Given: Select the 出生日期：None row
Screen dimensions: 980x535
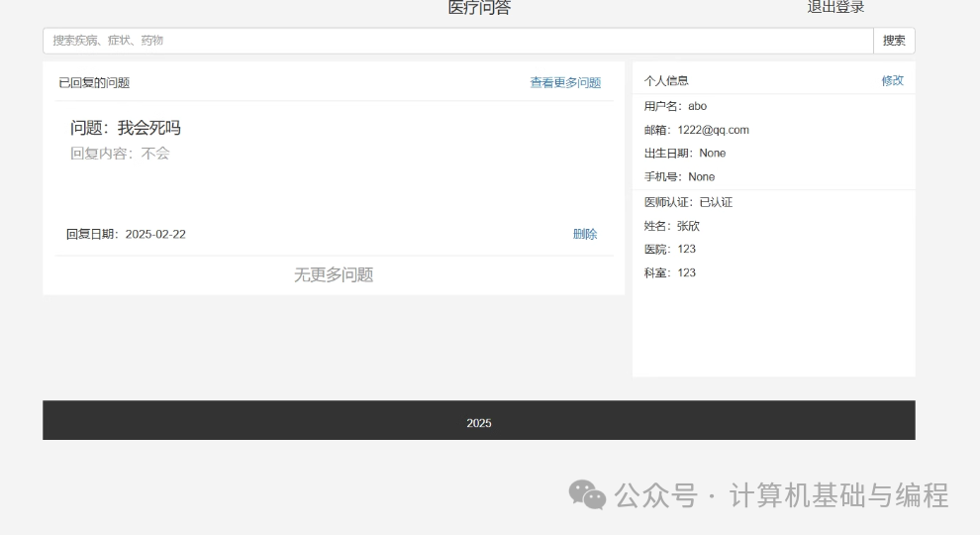Looking at the screenshot, I should (685, 154).
